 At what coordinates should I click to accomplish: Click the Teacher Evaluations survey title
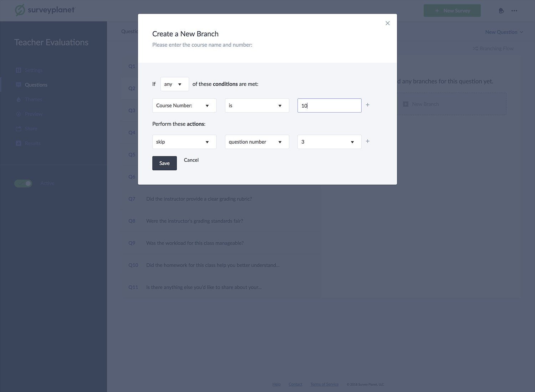click(x=51, y=42)
